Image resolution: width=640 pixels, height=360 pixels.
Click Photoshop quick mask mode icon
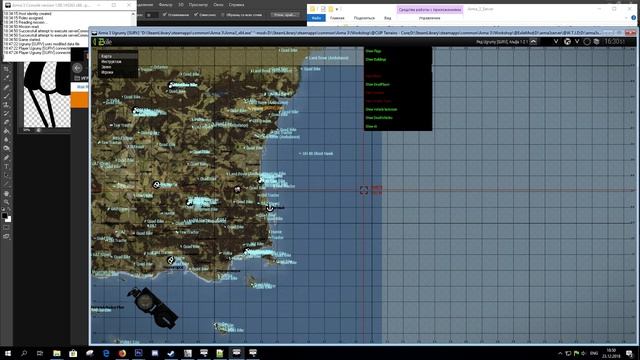coord(6,228)
